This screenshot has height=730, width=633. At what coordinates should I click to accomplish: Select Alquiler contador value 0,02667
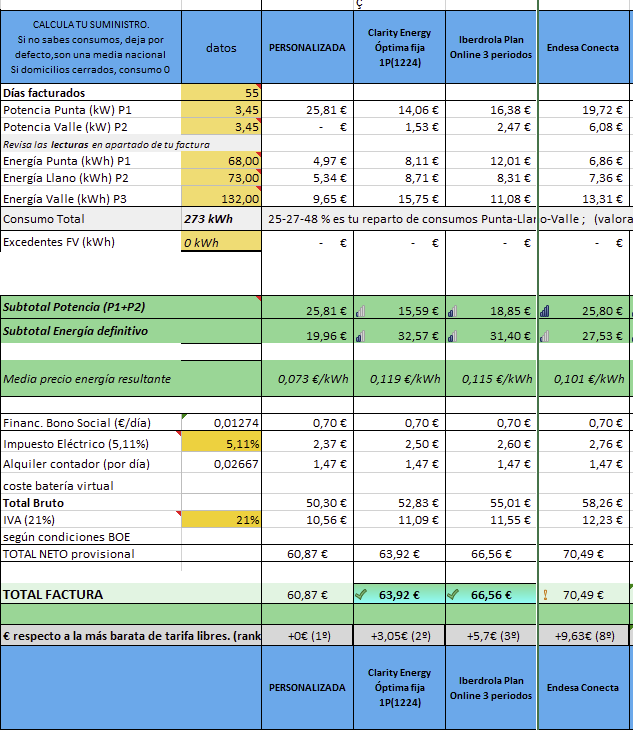221,464
